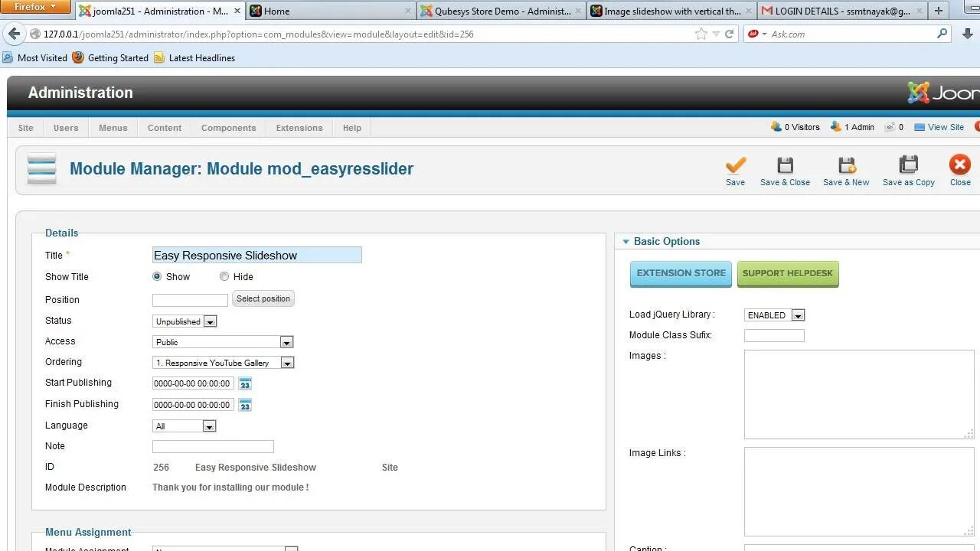Click the SUPPORT HELPDESK button
980x551 pixels.
pos(788,273)
